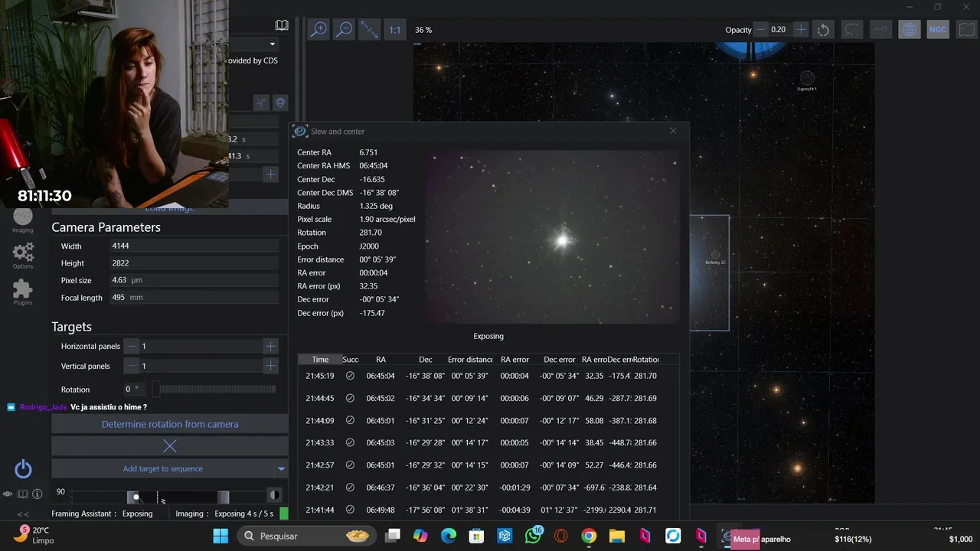Screen dimensions: 980x551
Task: Fit sky image to window
Action: coord(370,29)
